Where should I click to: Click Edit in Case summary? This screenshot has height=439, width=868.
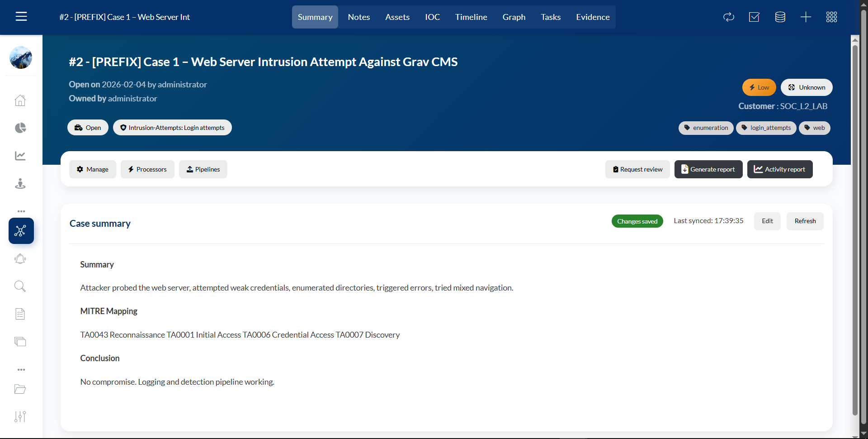[767, 221]
